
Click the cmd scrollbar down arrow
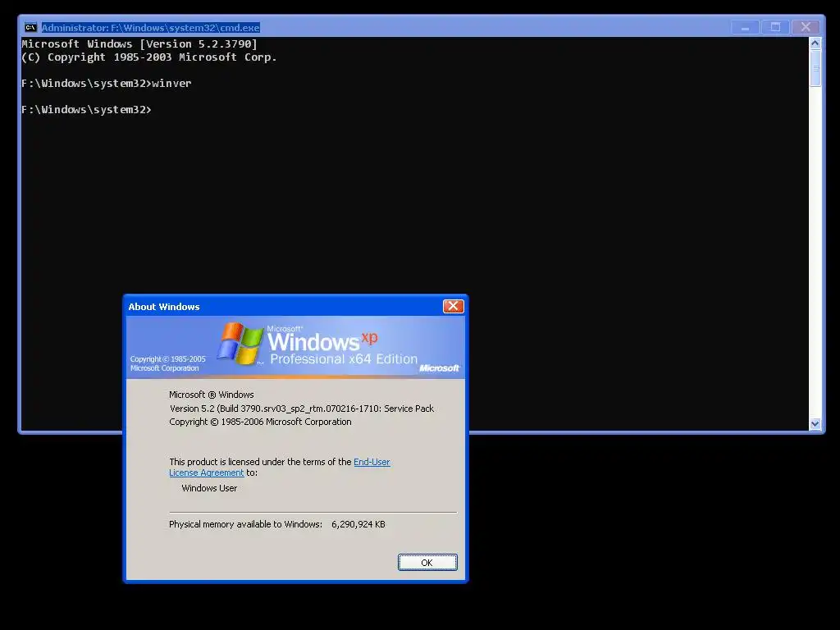[x=815, y=424]
